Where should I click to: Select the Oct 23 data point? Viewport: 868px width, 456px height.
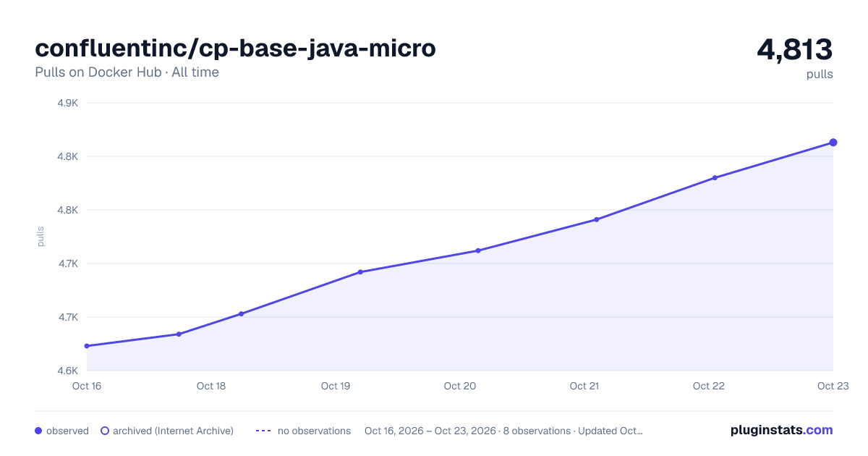[x=833, y=143]
